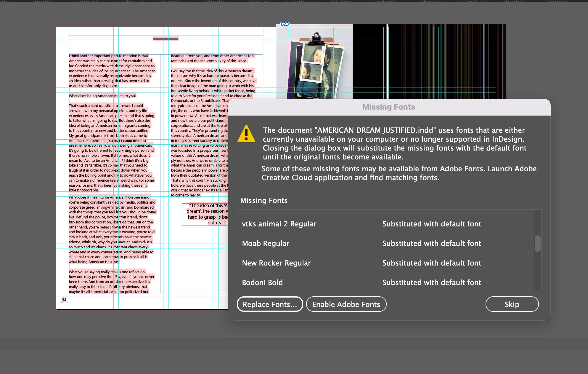Screen dimensions: 588x374
Task: Skip the missing fonts dialog
Action: pos(512,304)
